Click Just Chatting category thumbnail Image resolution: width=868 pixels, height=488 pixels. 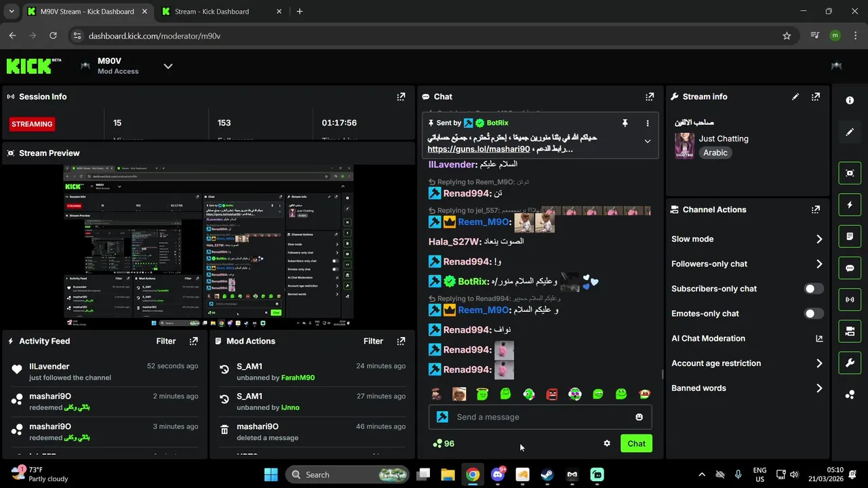[684, 146]
